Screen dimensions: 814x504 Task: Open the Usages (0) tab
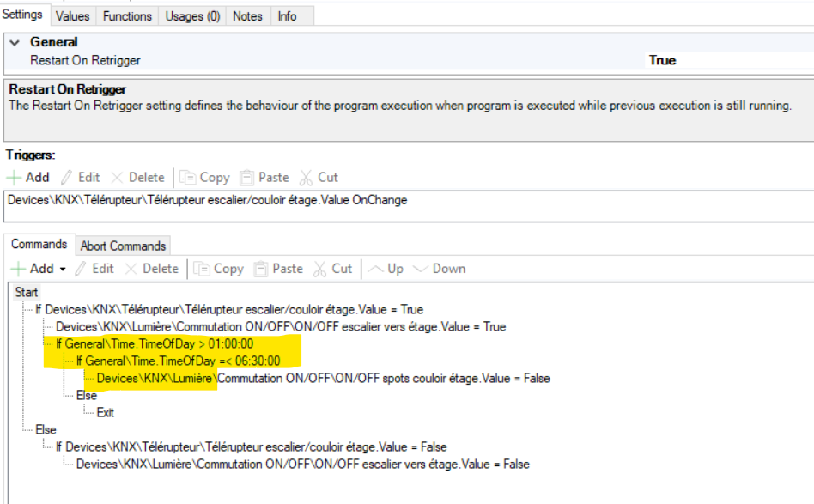click(x=192, y=15)
